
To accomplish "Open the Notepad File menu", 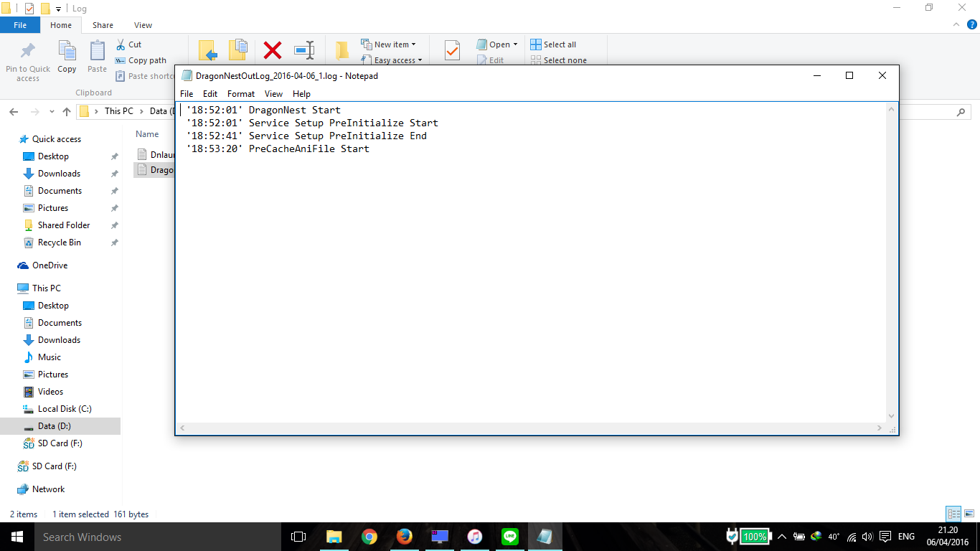I will 187,94.
